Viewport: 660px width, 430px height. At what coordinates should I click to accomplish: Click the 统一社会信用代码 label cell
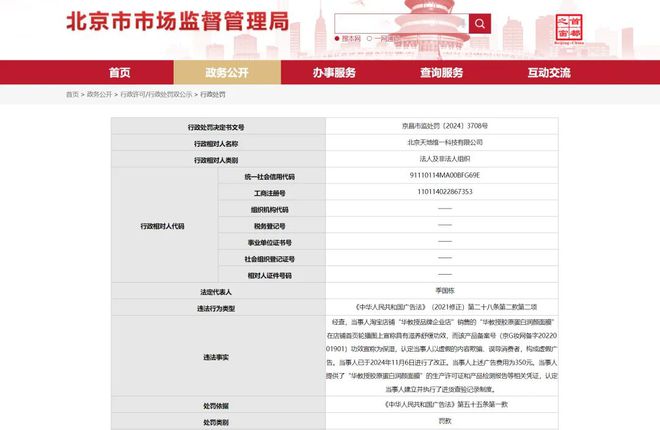pos(271,177)
